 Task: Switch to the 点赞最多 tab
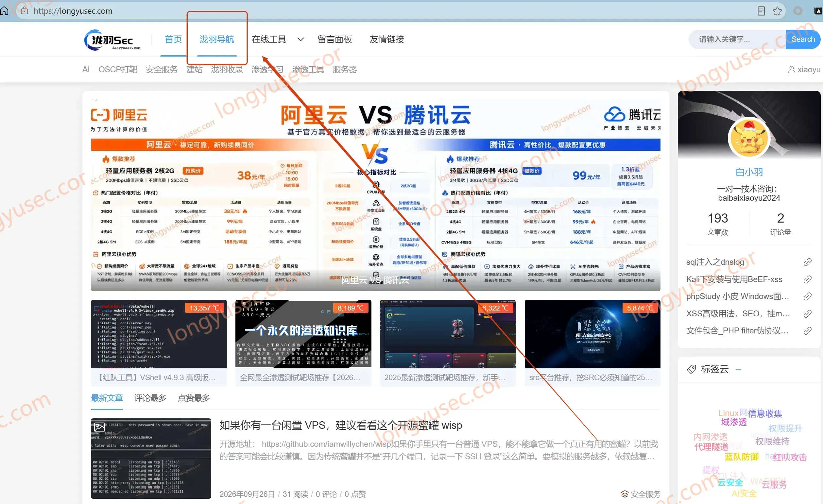click(x=194, y=398)
